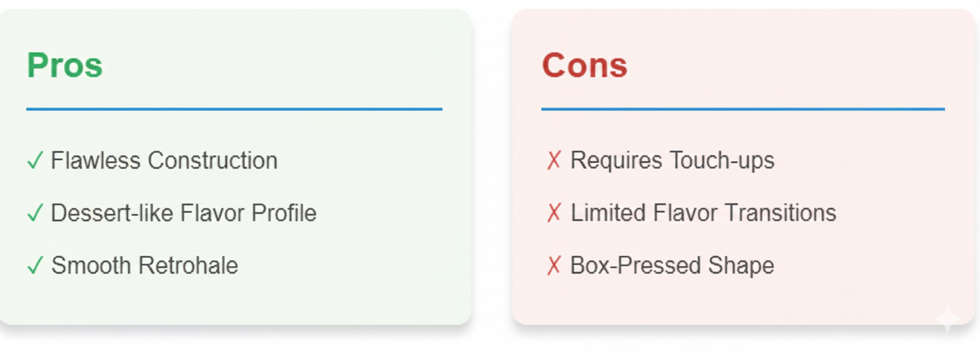Click the Box-Pressed Shape list item

click(672, 266)
